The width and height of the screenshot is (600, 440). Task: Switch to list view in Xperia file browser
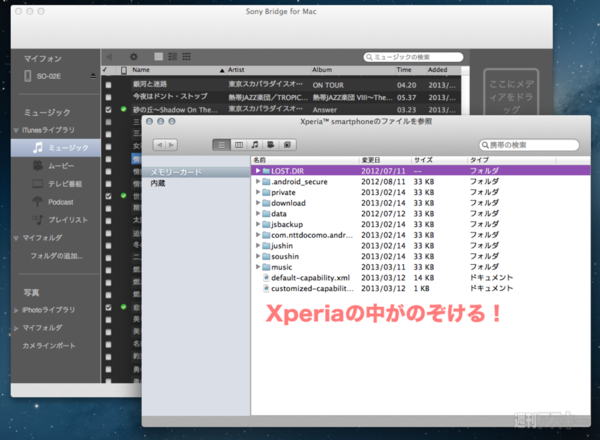[x=221, y=145]
